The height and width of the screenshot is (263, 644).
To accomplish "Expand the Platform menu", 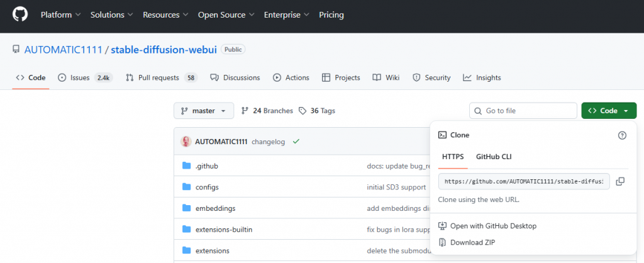I will (x=60, y=14).
